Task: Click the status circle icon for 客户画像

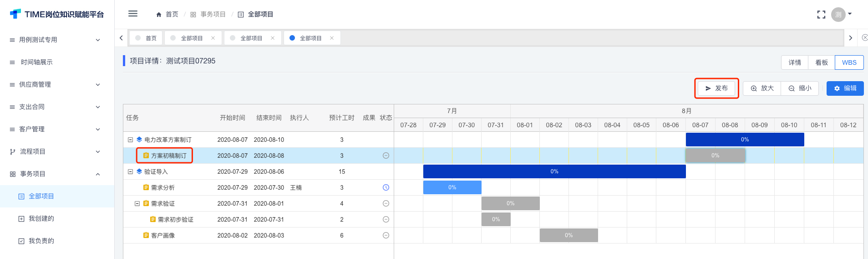Action: 386,235
